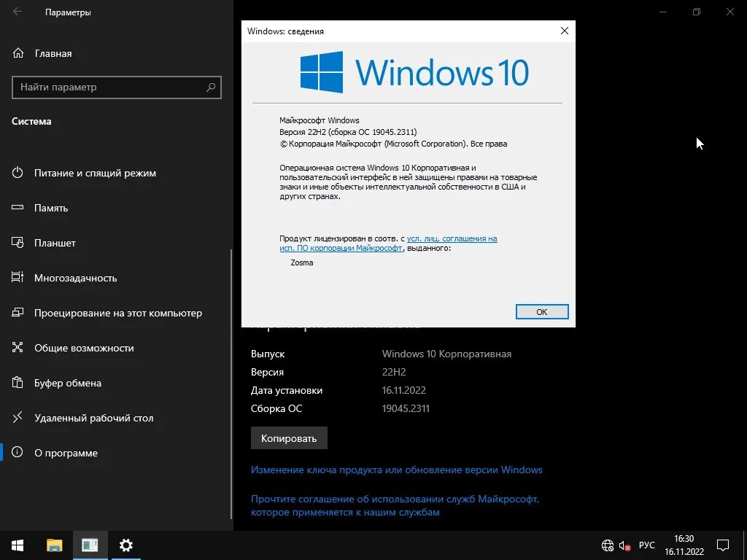Viewport: 747px width, 560px height.
Task: Open the Windows Start menu
Action: [x=18, y=545]
